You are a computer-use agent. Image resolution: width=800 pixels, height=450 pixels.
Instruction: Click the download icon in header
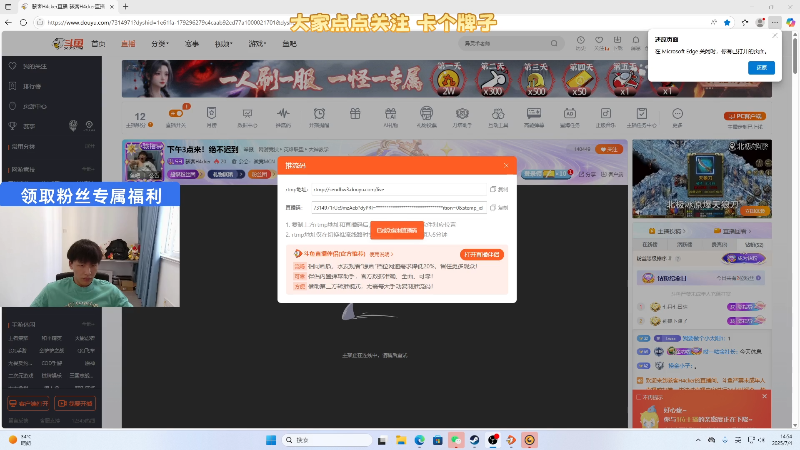tap(617, 40)
